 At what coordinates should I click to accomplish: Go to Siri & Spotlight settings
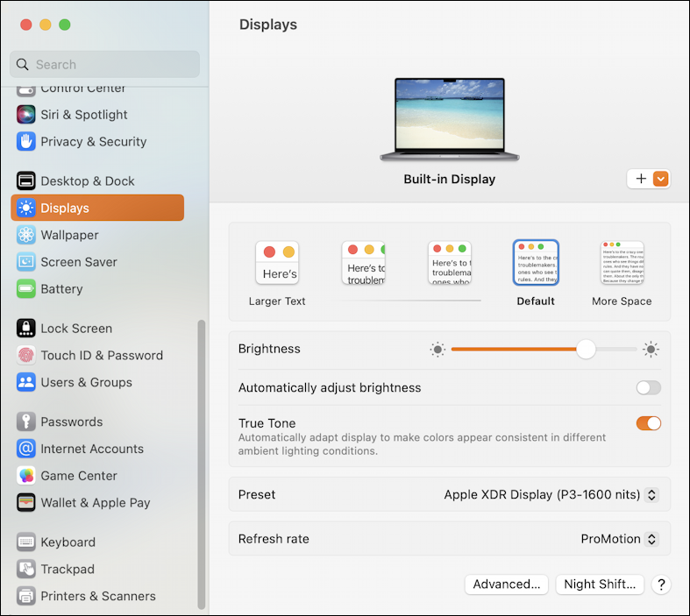84,115
